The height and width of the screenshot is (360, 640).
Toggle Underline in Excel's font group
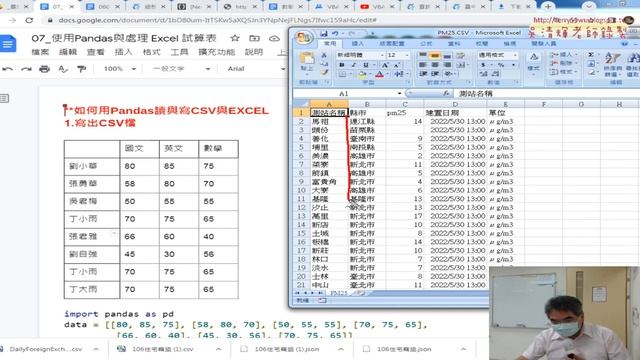pyautogui.click(x=366, y=65)
